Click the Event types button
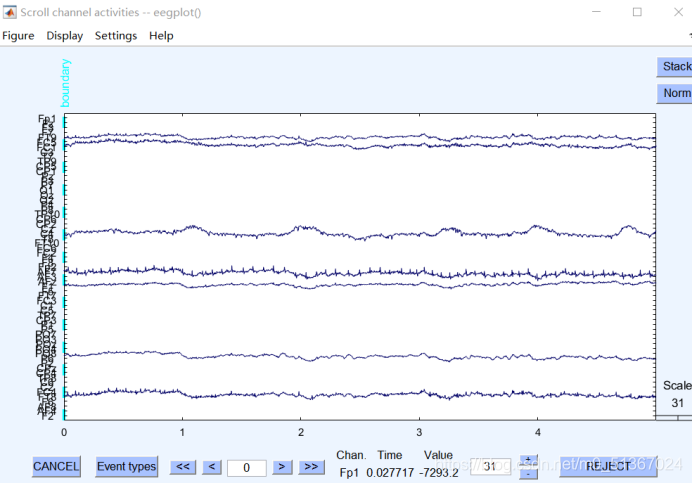 point(127,467)
